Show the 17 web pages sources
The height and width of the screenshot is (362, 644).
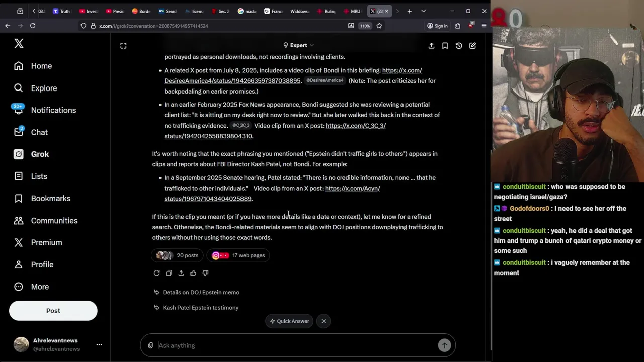click(238, 255)
